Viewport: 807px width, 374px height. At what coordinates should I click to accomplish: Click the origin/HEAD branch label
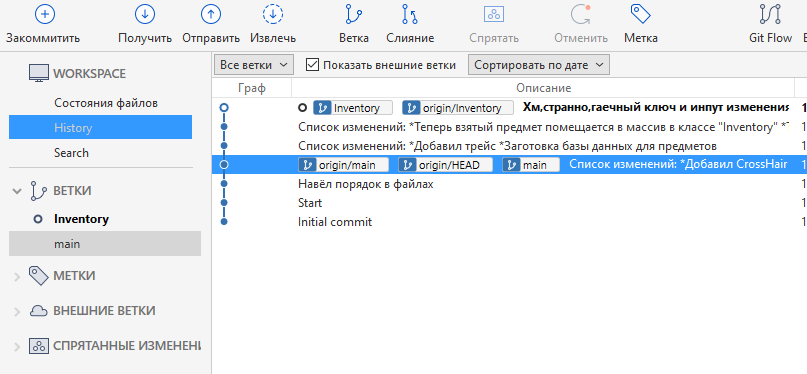(445, 165)
